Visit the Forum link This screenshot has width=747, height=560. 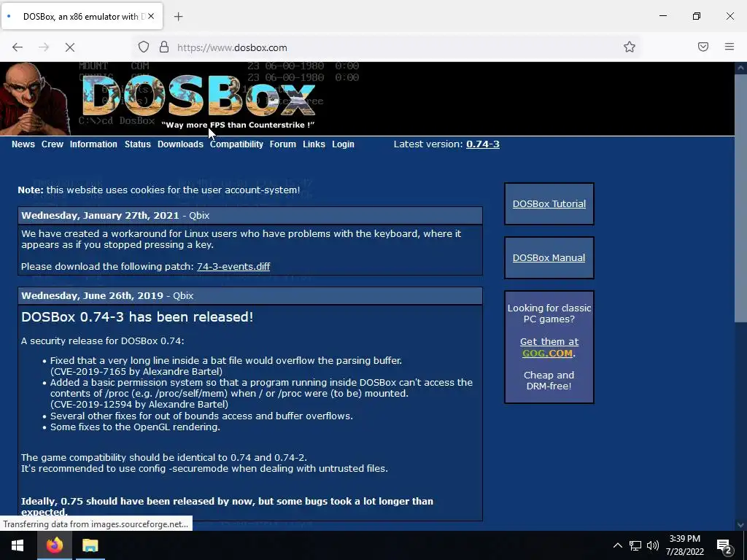[283, 144]
